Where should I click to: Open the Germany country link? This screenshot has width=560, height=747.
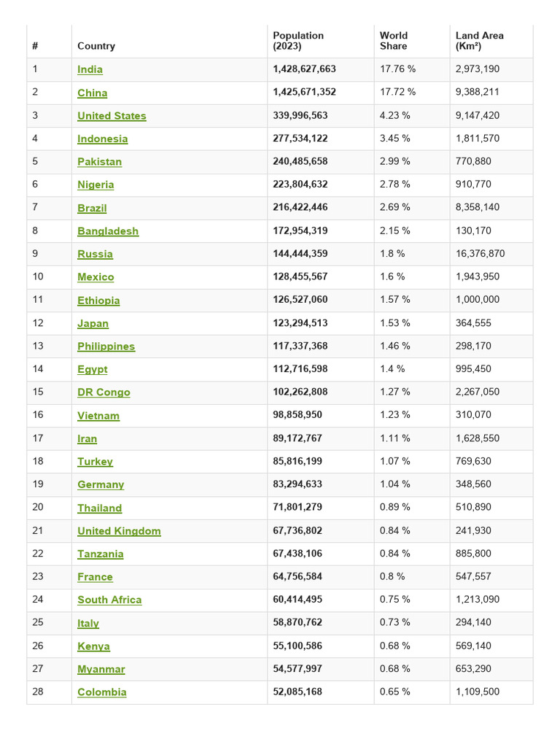coord(101,484)
